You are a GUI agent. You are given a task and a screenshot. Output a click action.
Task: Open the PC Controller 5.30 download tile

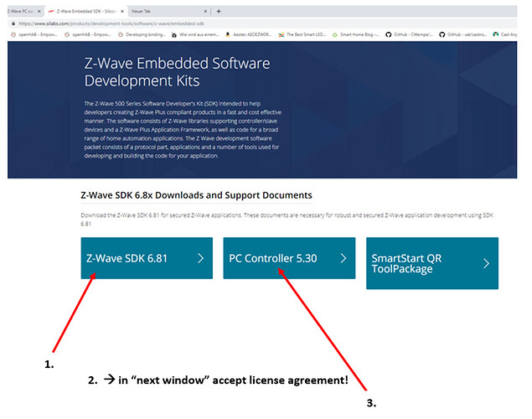pos(289,258)
